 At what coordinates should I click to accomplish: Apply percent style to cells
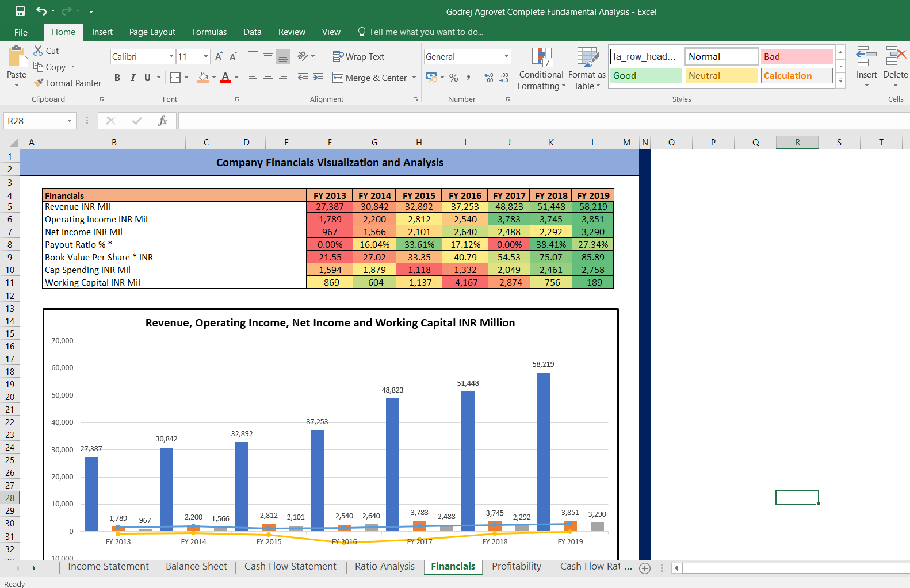(x=454, y=77)
